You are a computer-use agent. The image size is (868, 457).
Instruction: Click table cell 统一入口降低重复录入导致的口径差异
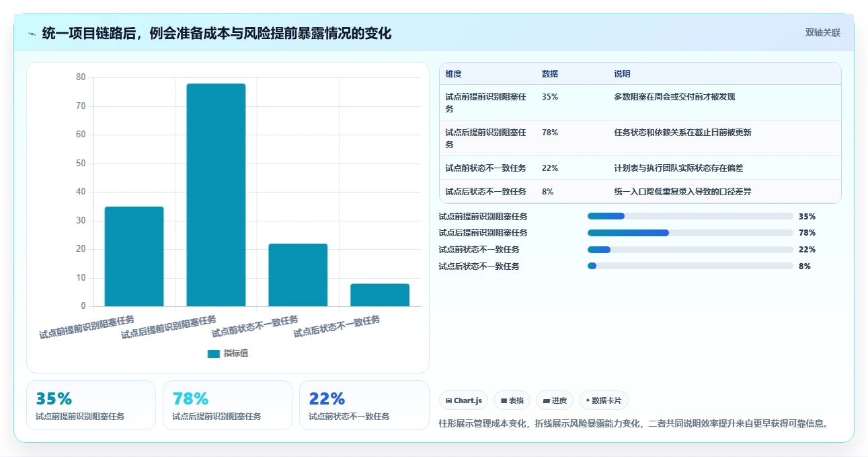(682, 192)
